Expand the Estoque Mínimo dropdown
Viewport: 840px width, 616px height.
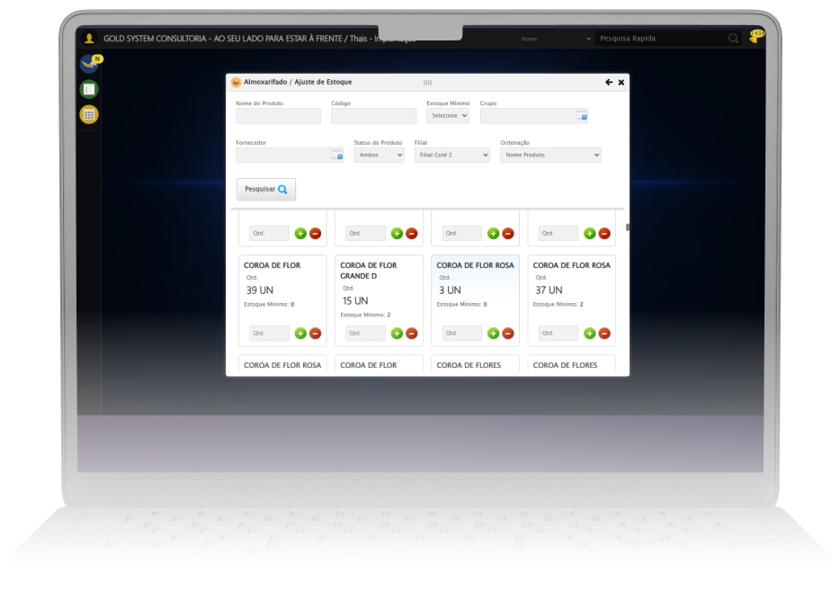pos(447,116)
